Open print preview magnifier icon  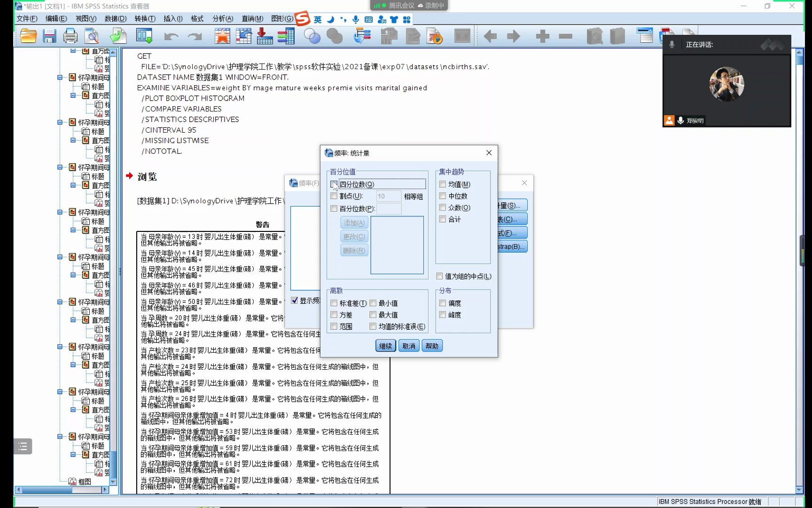(92, 36)
